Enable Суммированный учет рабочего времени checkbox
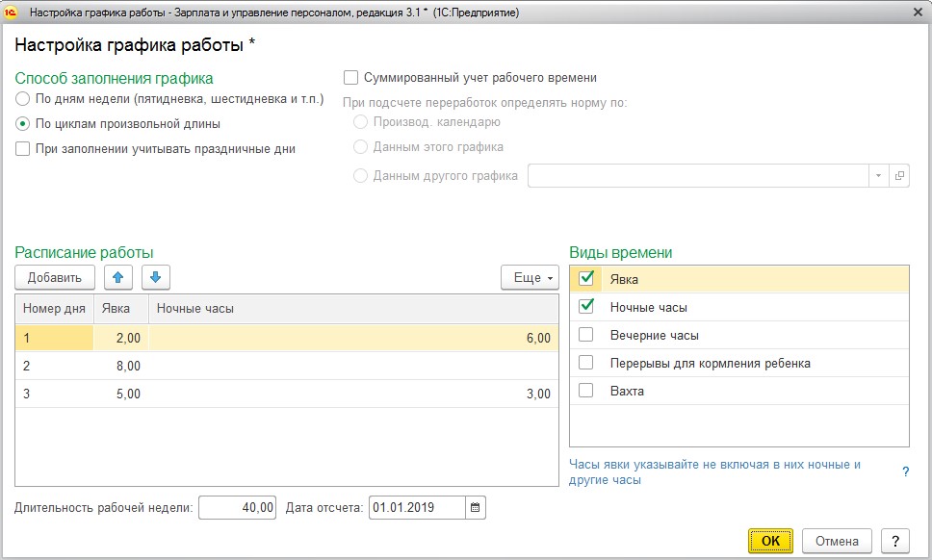This screenshot has width=932, height=560. pos(350,78)
